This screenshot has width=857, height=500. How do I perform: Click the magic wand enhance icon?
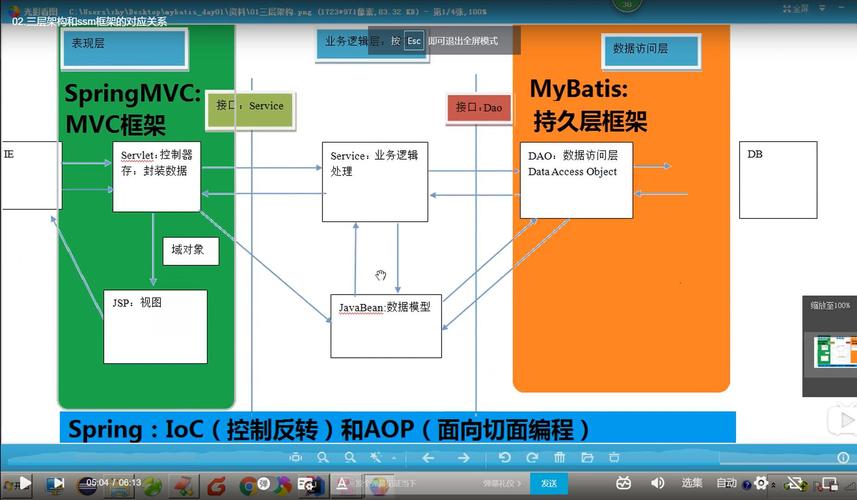(x=375, y=457)
